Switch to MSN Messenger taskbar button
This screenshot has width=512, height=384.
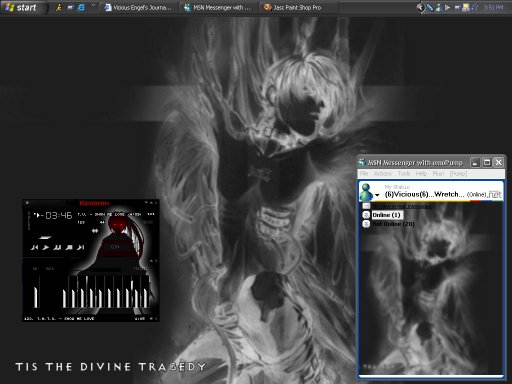tap(218, 7)
